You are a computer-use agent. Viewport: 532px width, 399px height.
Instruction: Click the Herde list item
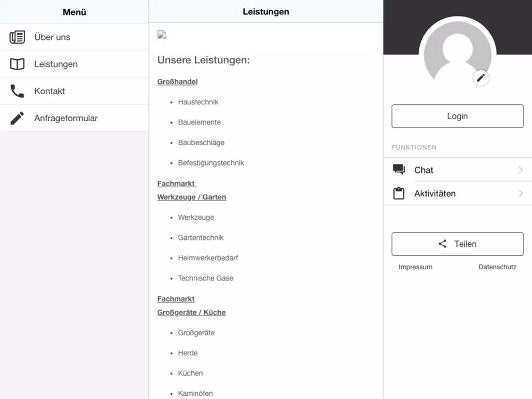[188, 353]
